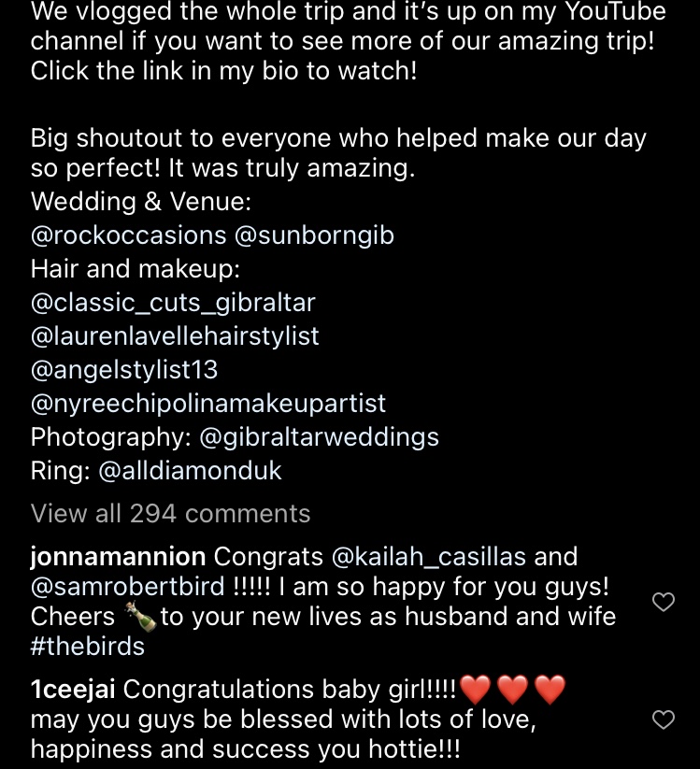Open the @laurenlavellehairstylist mention
Viewport: 700px width, 769px height.
(175, 336)
